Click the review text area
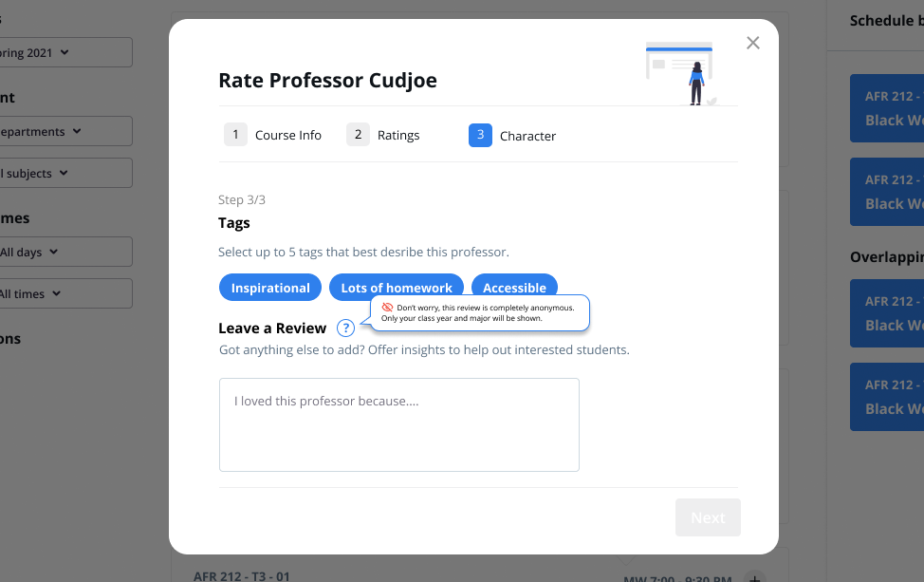Image resolution: width=924 pixels, height=582 pixels. (x=399, y=424)
